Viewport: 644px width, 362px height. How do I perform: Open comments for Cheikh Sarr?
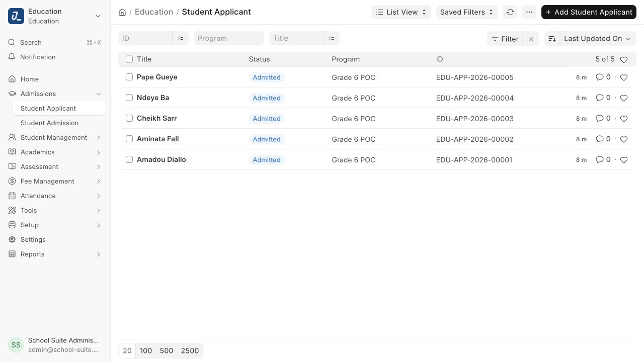[603, 119]
